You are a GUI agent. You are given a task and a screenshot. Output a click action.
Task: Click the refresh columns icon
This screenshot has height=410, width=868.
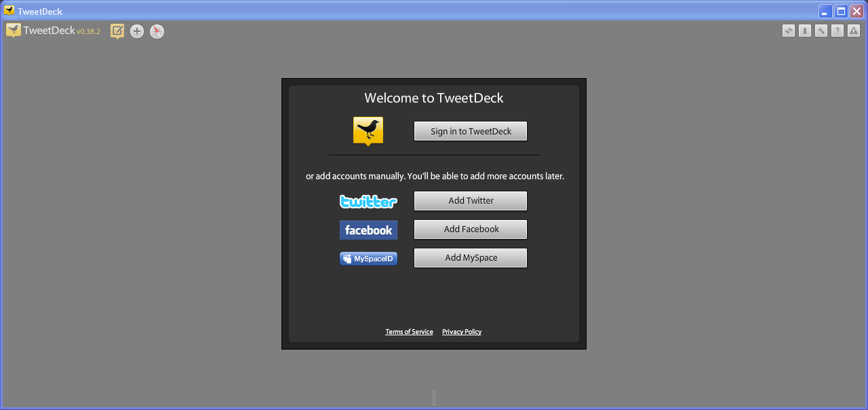point(788,31)
